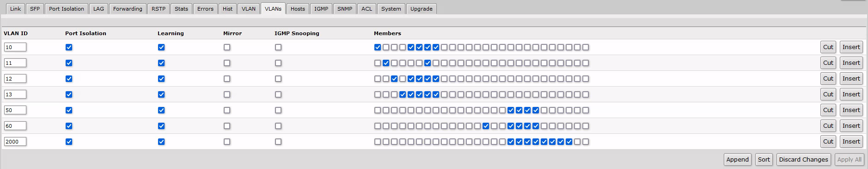The width and height of the screenshot is (868, 169).
Task: Enable IGMP Snooping for VLAN 11
Action: pos(278,63)
